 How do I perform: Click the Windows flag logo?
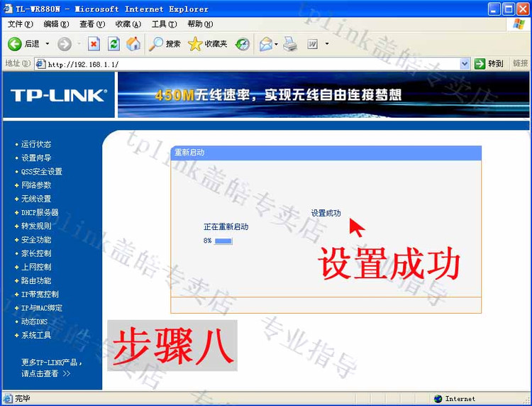coord(519,24)
